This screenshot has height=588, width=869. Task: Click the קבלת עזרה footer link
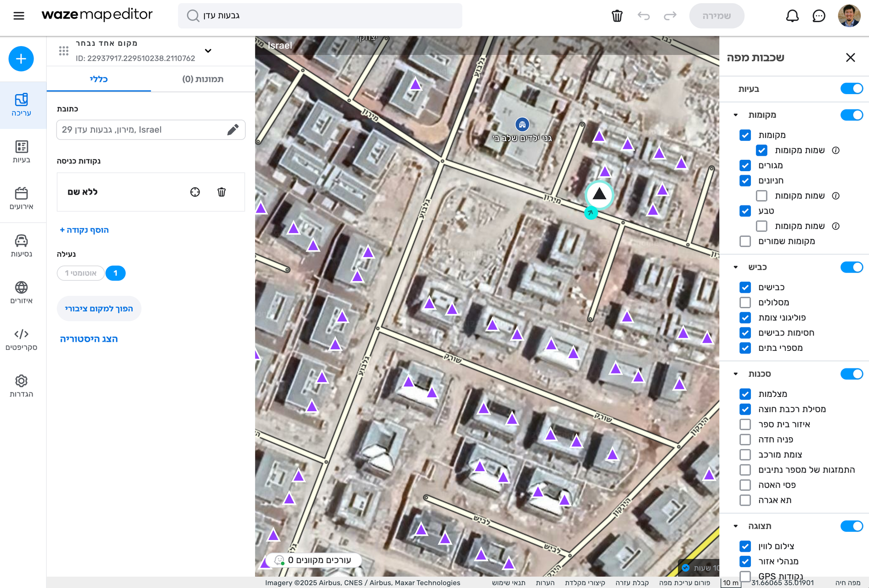632,583
